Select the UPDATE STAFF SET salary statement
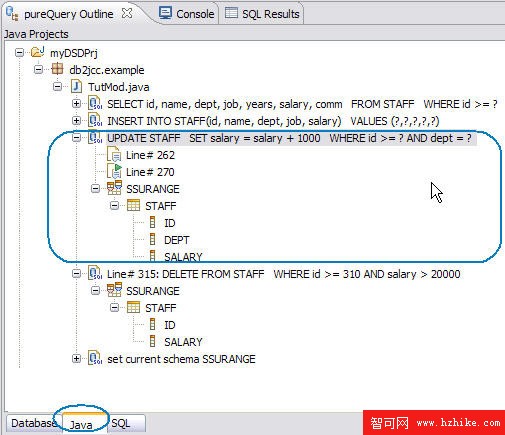Screen dimensions: 505x435 (289, 138)
